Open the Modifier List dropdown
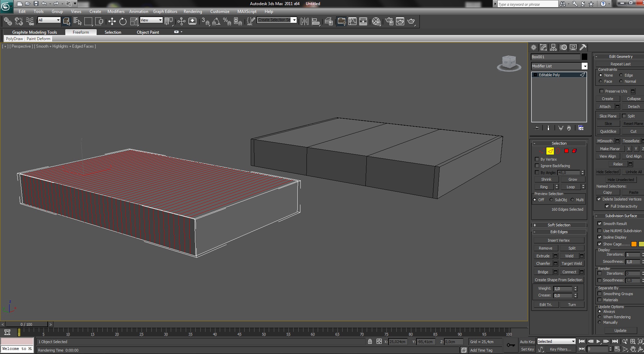 (x=584, y=66)
